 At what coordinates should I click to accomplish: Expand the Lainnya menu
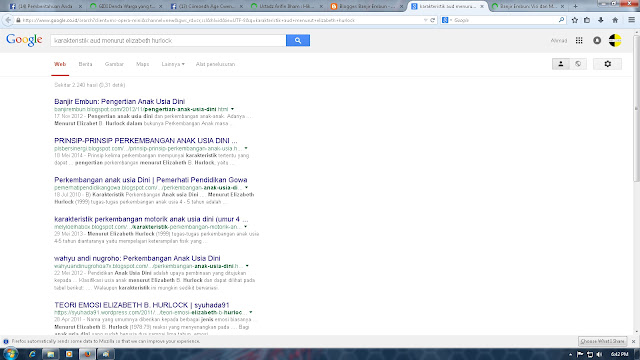[173, 64]
